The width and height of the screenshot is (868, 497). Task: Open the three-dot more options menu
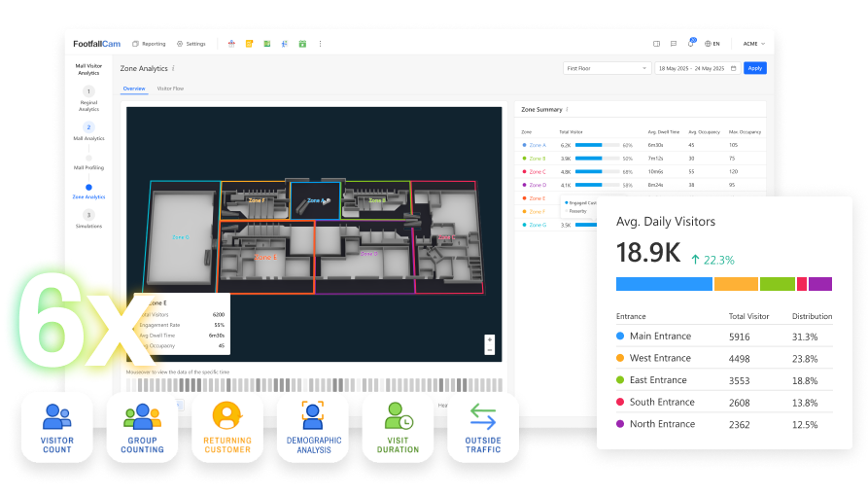[320, 44]
